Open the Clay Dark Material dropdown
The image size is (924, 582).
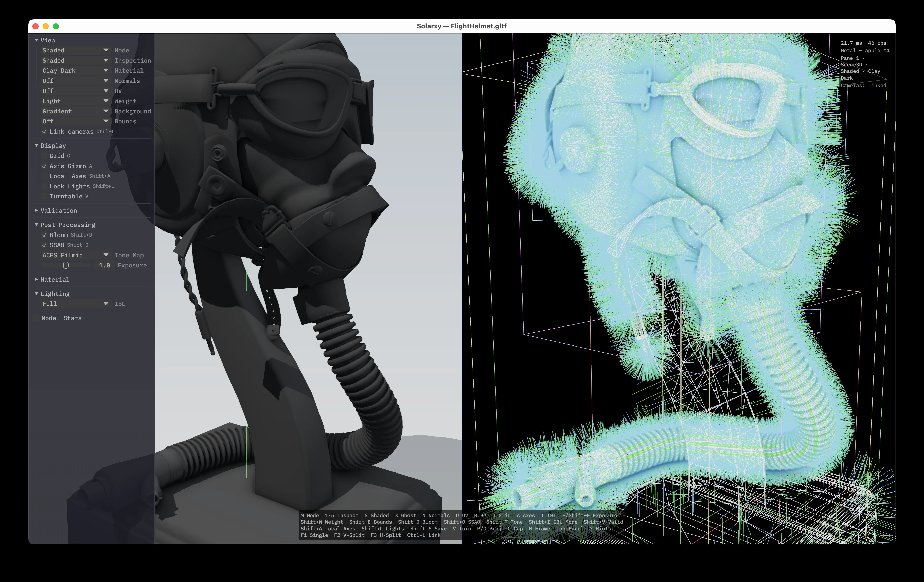click(x=76, y=70)
